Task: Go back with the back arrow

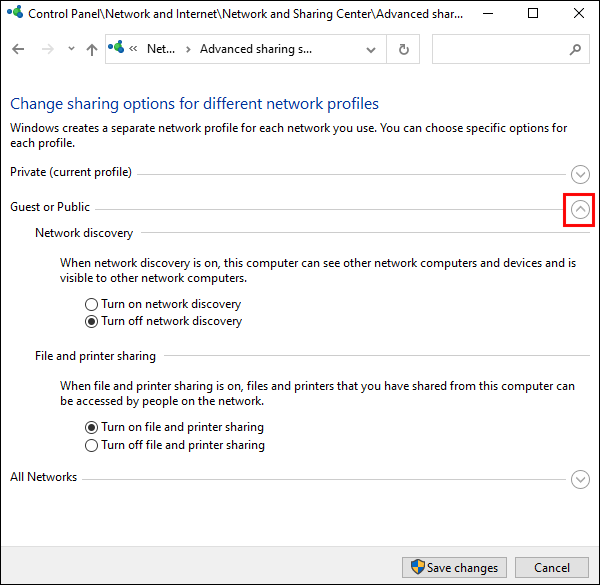Action: click(18, 49)
